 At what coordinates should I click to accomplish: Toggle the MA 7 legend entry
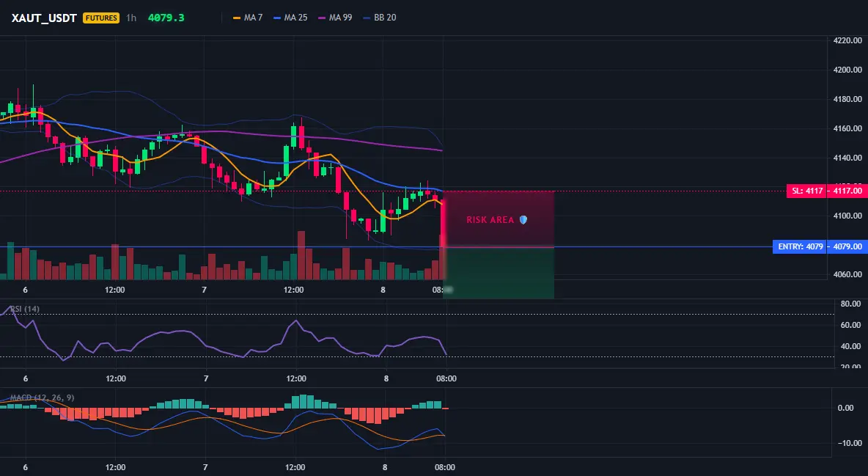point(248,18)
